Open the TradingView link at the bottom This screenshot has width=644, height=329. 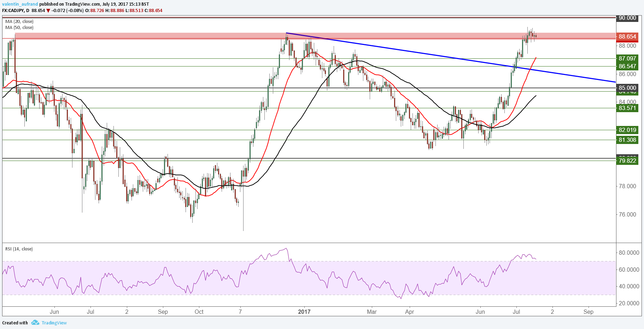pos(54,323)
